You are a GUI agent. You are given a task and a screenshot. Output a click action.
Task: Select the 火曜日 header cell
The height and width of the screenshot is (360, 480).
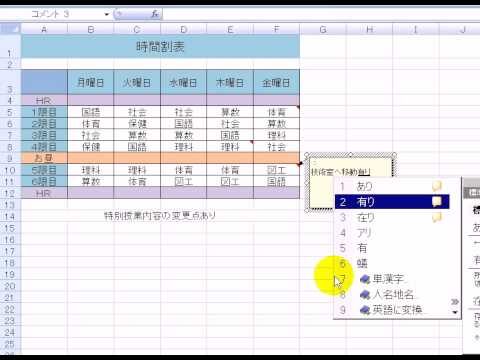click(137, 82)
